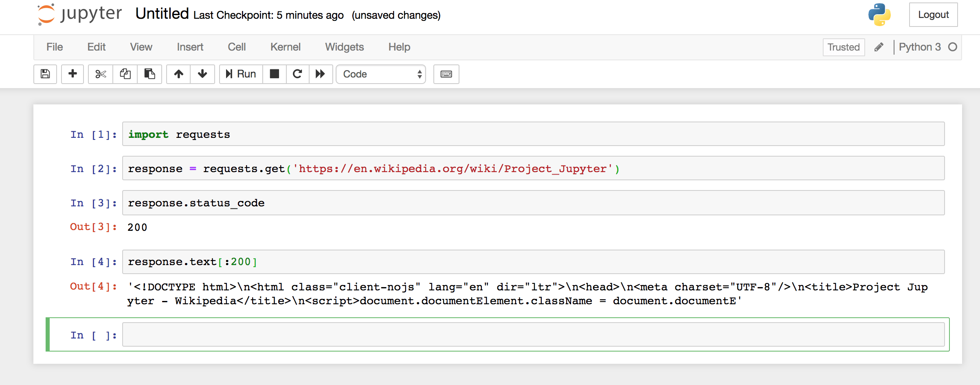Image resolution: width=980 pixels, height=385 pixels.
Task: Click the Python 3 kernel name
Action: coord(920,47)
